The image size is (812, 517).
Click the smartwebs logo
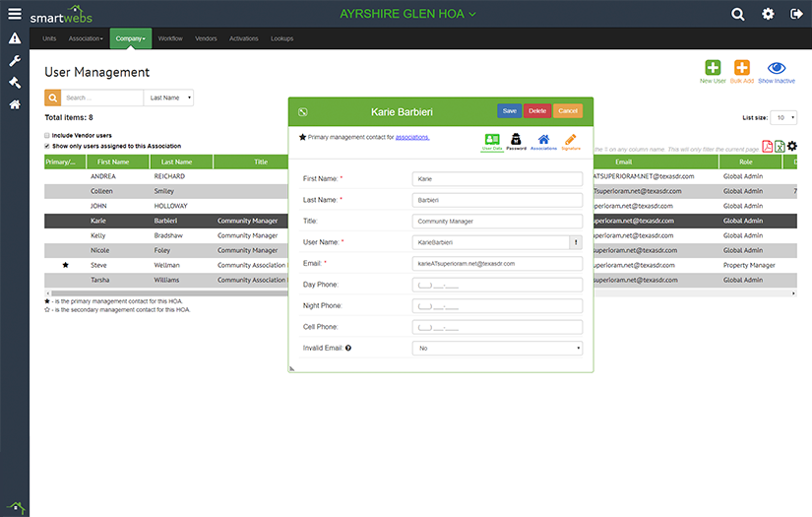point(61,15)
